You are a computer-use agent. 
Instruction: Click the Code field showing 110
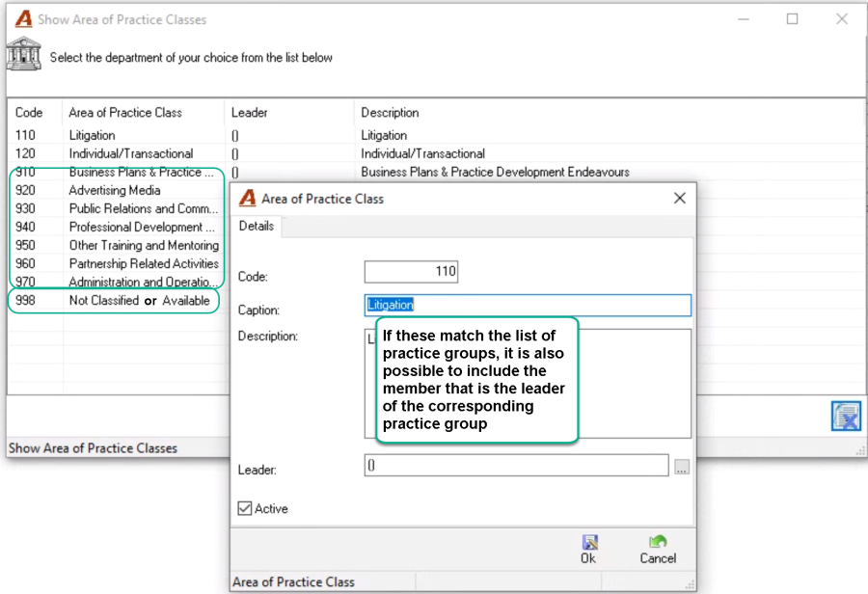tap(411, 271)
